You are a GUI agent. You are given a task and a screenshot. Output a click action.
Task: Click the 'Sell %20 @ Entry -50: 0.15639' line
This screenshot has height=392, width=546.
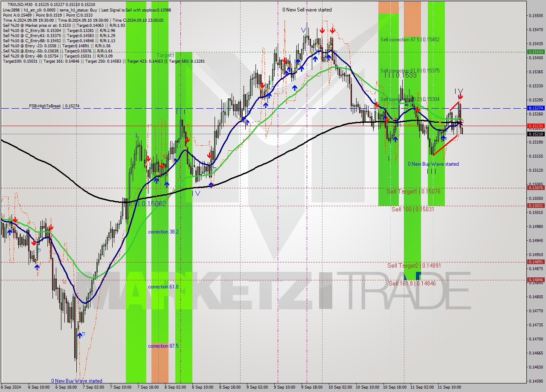58,51
